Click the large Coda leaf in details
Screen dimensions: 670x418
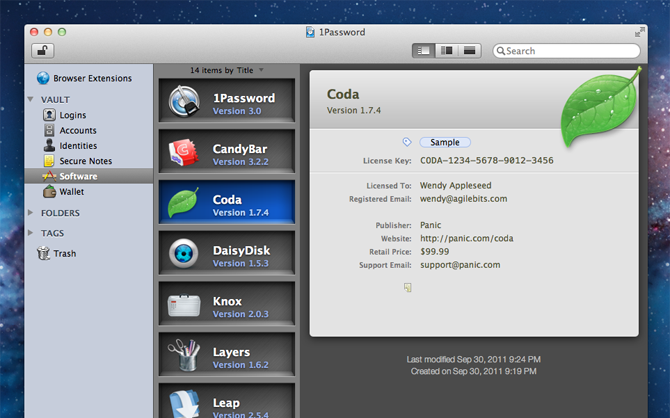click(600, 107)
